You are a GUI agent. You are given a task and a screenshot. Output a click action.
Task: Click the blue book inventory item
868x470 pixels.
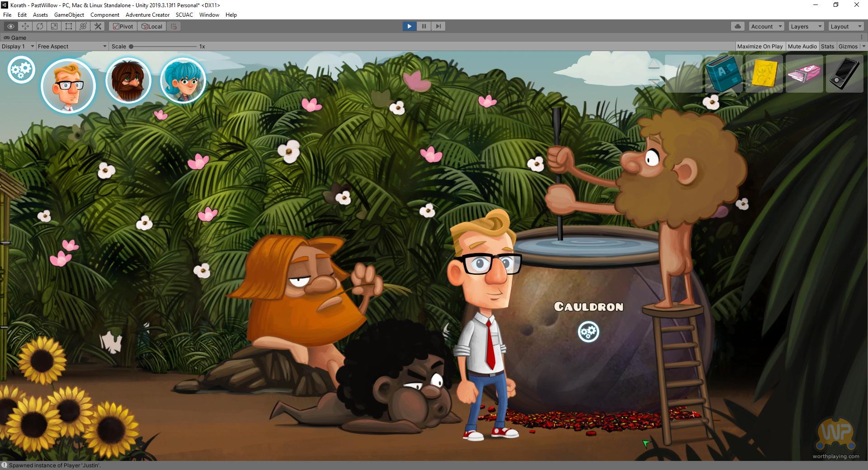point(723,74)
